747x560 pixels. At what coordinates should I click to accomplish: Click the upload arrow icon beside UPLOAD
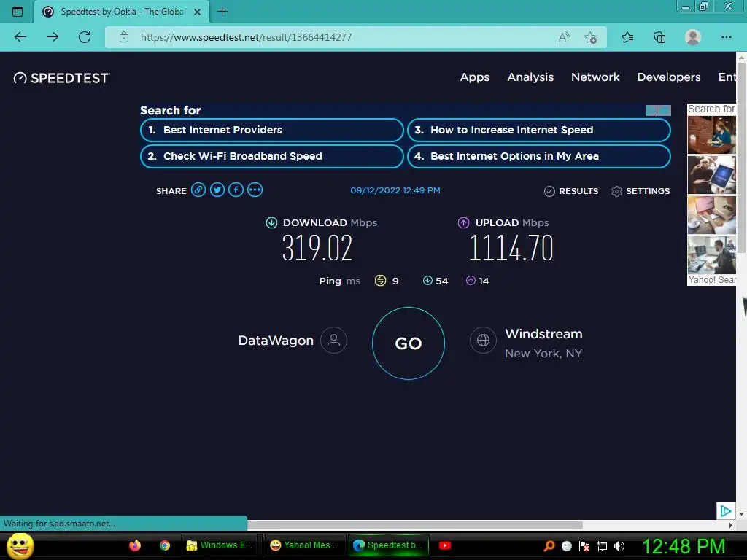pyautogui.click(x=463, y=223)
